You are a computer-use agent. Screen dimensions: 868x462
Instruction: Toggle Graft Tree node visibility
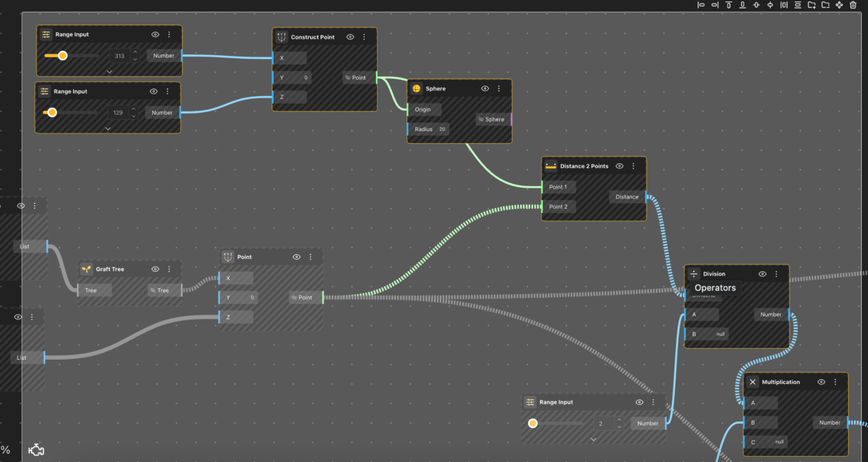coord(155,269)
